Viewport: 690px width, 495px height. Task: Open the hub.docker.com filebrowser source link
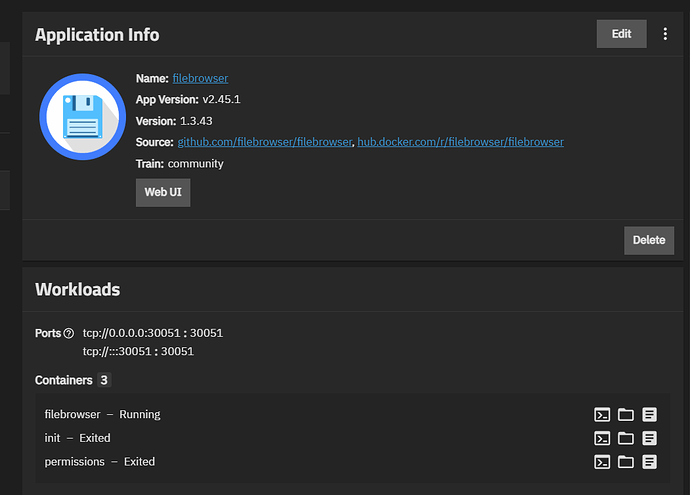tap(460, 142)
